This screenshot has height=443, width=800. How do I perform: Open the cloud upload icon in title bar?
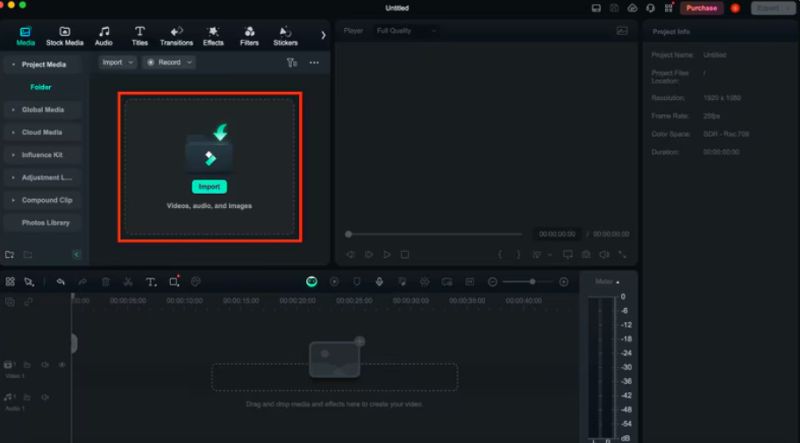click(632, 8)
